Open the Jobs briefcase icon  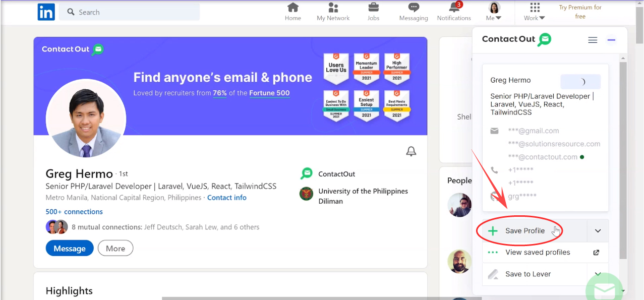coord(373,12)
